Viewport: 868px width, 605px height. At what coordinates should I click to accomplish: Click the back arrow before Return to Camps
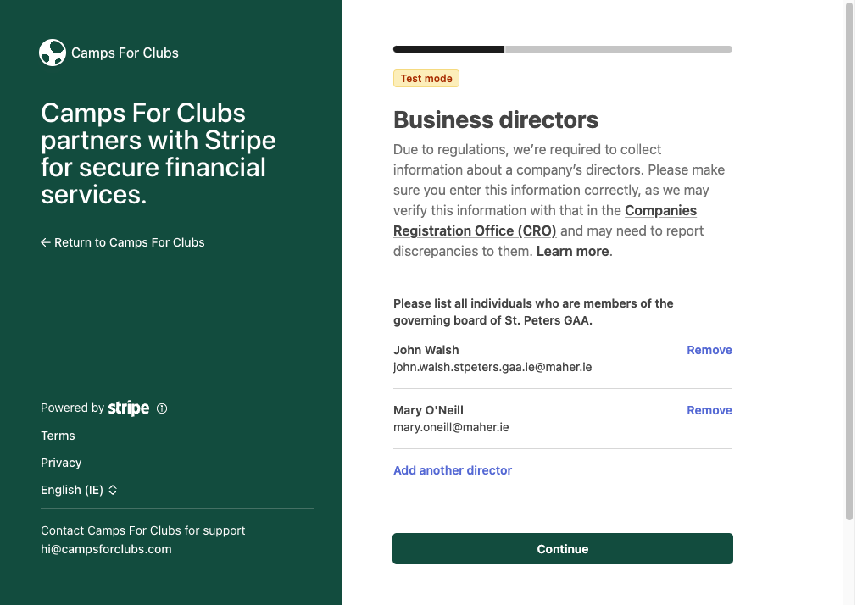click(46, 242)
